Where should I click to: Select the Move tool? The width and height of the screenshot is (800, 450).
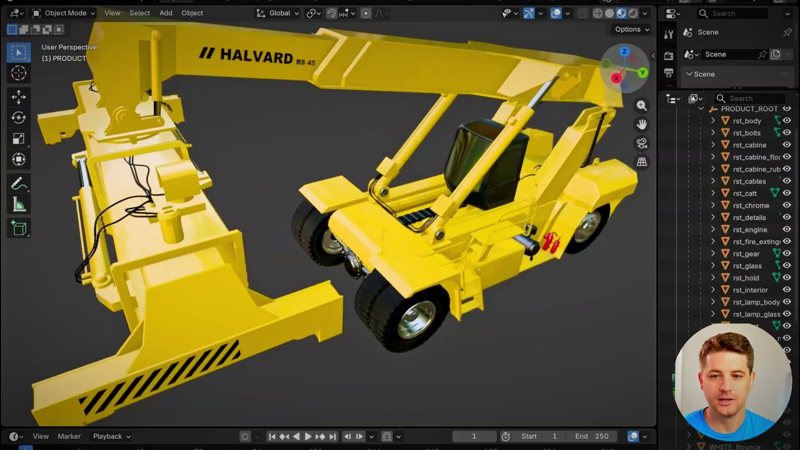coord(19,97)
